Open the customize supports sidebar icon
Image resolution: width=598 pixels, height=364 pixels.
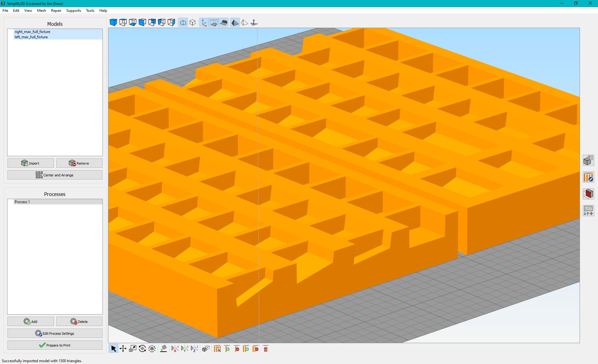coord(588,177)
